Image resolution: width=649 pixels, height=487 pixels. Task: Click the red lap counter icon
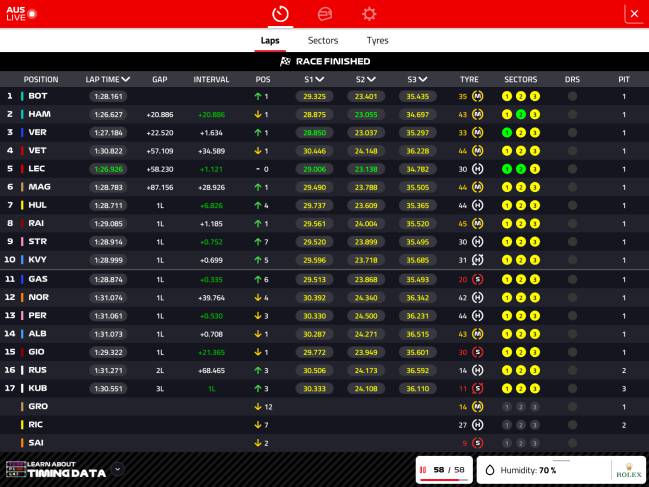423,470
